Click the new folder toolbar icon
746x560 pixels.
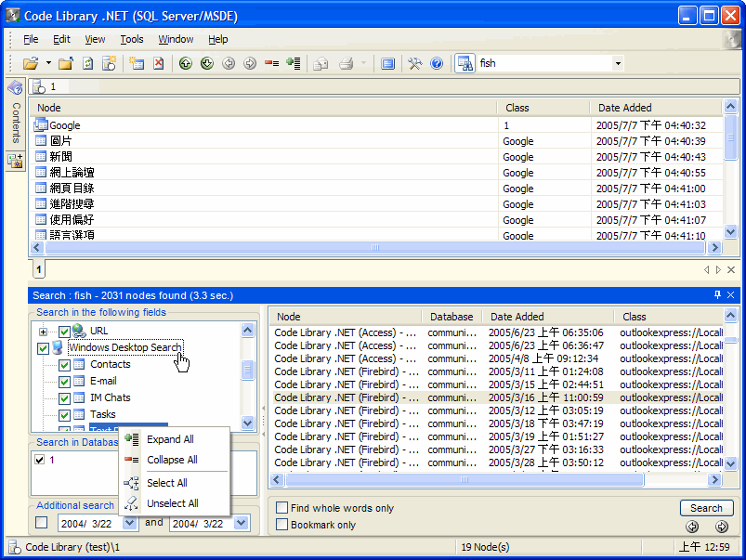point(66,63)
